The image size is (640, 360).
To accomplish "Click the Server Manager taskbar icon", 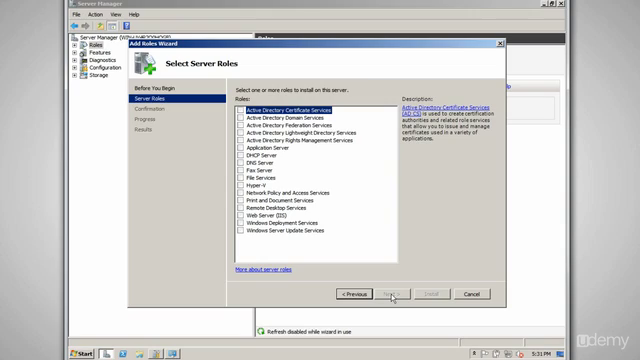I will click(x=106, y=353).
